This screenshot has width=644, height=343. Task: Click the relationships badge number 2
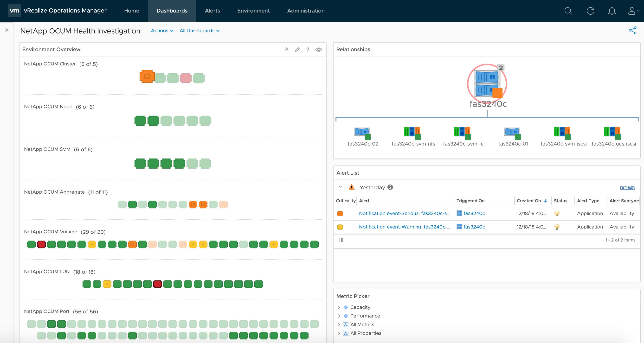click(x=501, y=68)
